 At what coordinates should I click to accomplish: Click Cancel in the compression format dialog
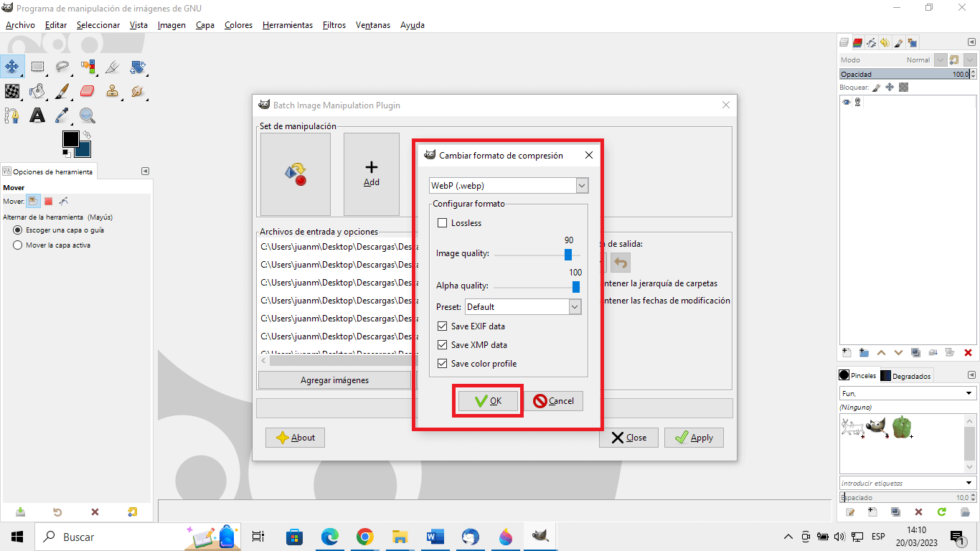(553, 401)
